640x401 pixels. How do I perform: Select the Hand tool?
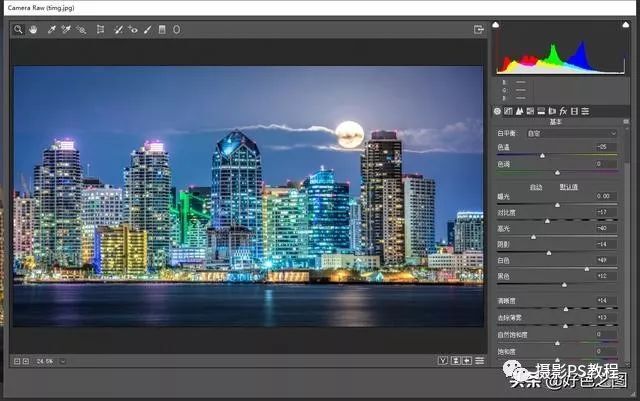(32, 30)
